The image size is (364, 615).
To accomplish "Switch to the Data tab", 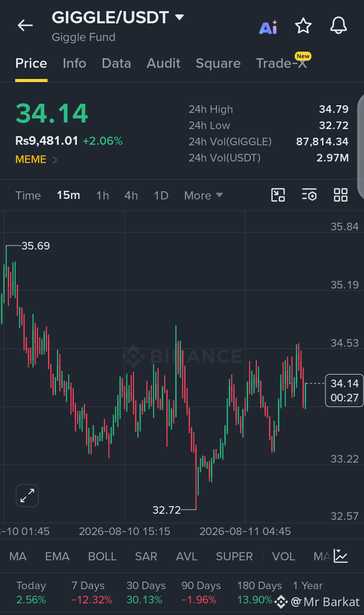I will (116, 63).
